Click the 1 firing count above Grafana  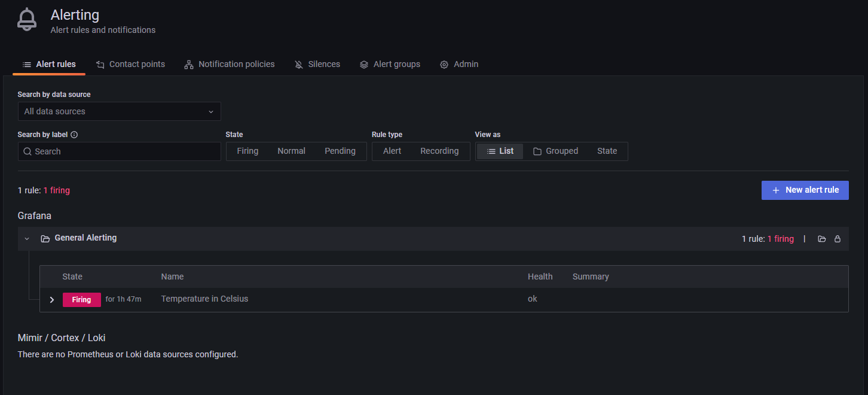57,190
